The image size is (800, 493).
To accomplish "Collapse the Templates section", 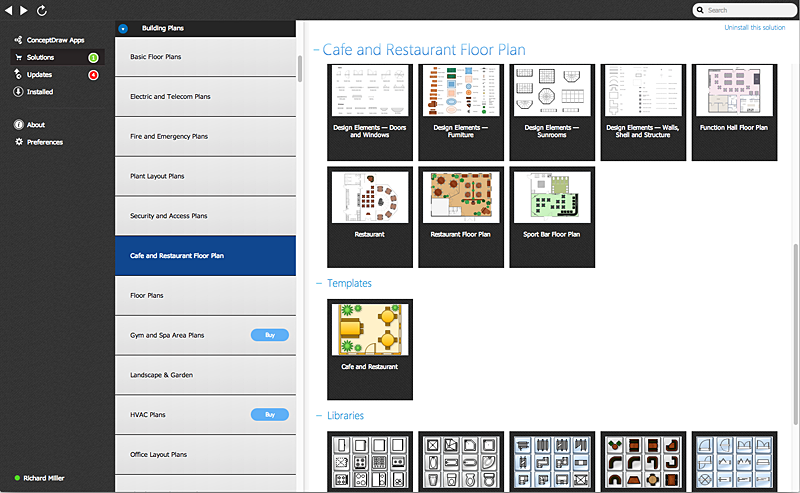I will 319,283.
